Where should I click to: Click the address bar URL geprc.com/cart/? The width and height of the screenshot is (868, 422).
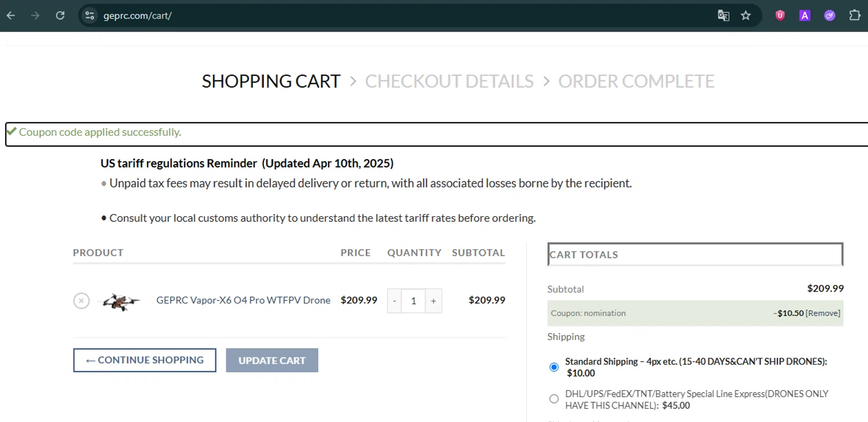point(138,16)
